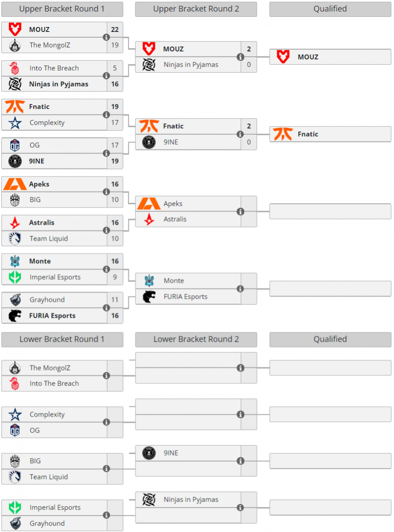Click the Monte logo in Upper Bracket Round 1
The image size is (394, 532).
[x=15, y=261]
